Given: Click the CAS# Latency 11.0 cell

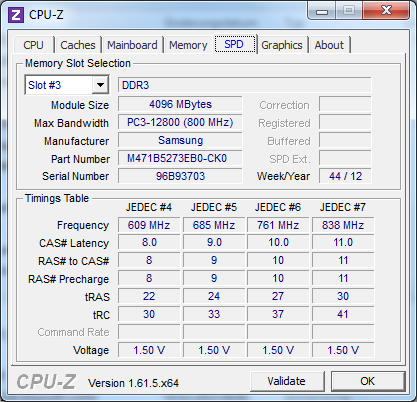Looking at the screenshot, I should (343, 242).
